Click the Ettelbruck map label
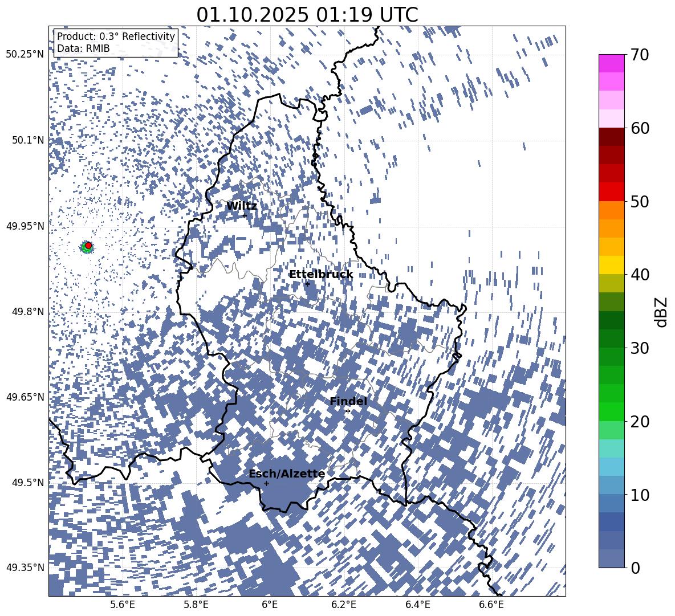The width and height of the screenshot is (675, 616). [x=321, y=275]
